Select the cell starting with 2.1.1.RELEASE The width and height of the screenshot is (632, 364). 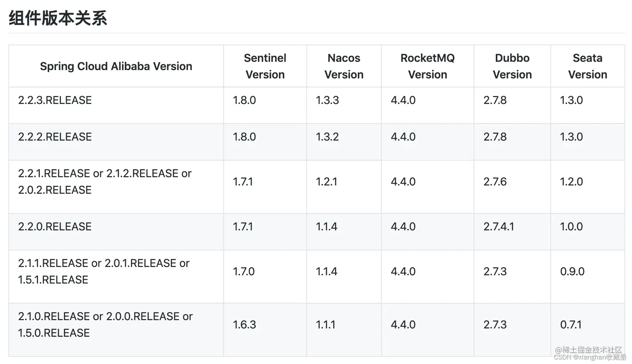104,271
